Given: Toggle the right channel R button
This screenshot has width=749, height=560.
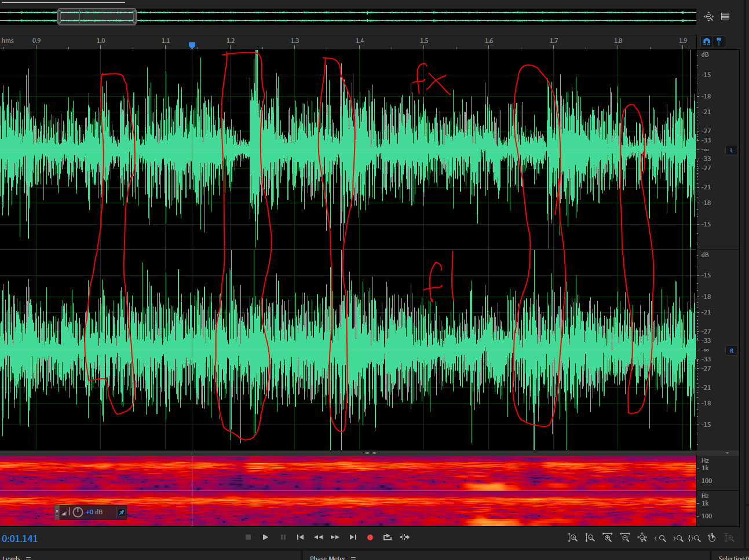Looking at the screenshot, I should [732, 351].
